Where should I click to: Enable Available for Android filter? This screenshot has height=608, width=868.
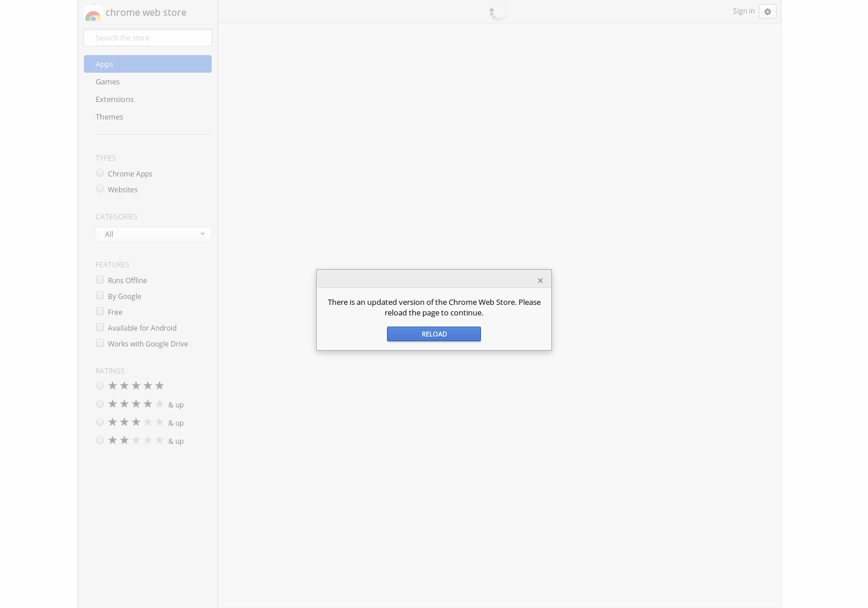coord(100,327)
